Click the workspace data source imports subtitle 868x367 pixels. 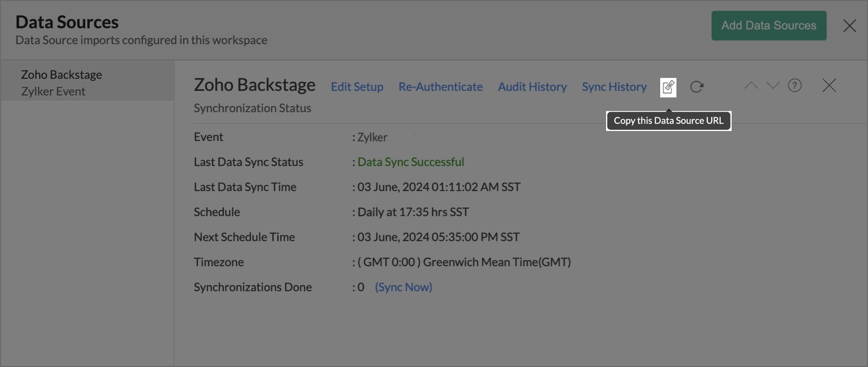141,40
